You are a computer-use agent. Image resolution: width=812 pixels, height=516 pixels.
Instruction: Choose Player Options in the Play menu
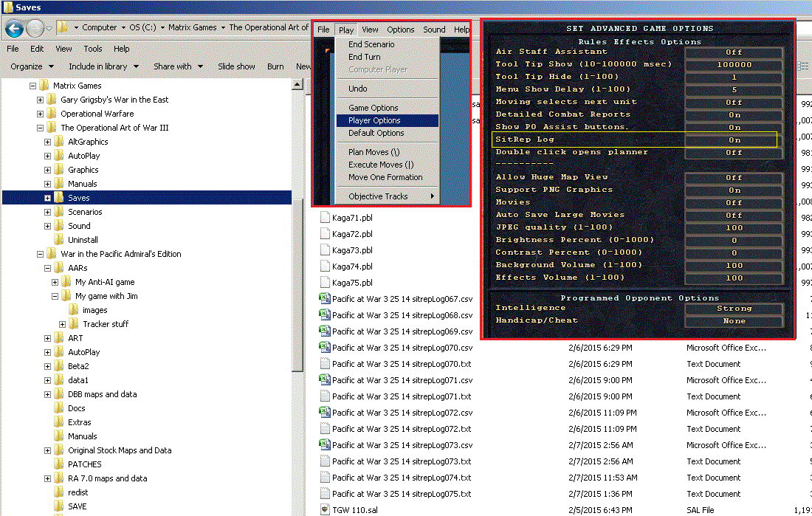pos(388,120)
